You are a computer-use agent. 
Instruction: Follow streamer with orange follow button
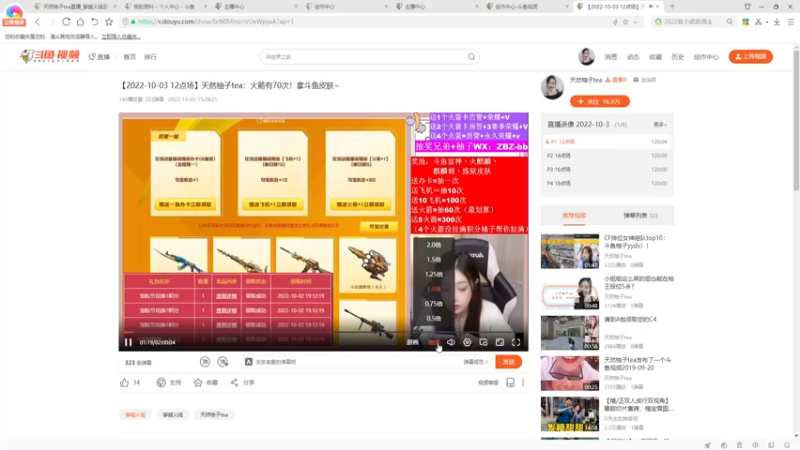point(600,102)
